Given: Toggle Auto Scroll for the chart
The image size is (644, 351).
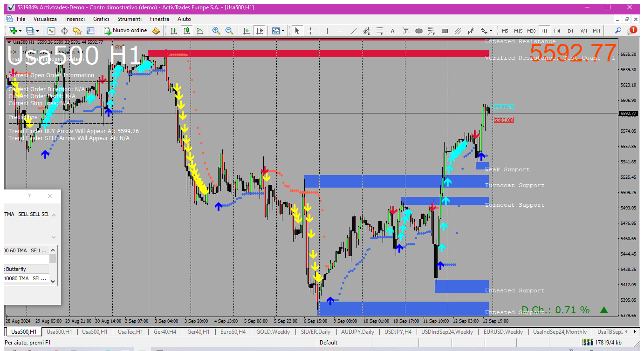Looking at the screenshot, I should [247, 31].
